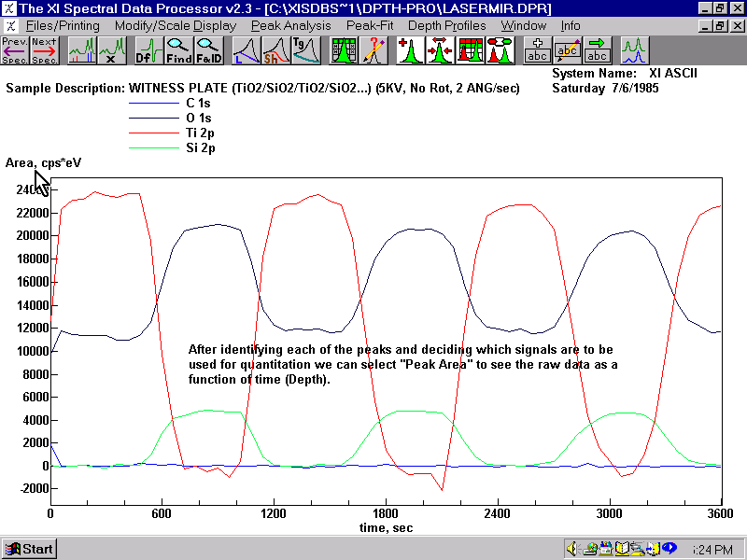Click the Df differentiate spectrum icon
The image size is (747, 560).
click(149, 50)
